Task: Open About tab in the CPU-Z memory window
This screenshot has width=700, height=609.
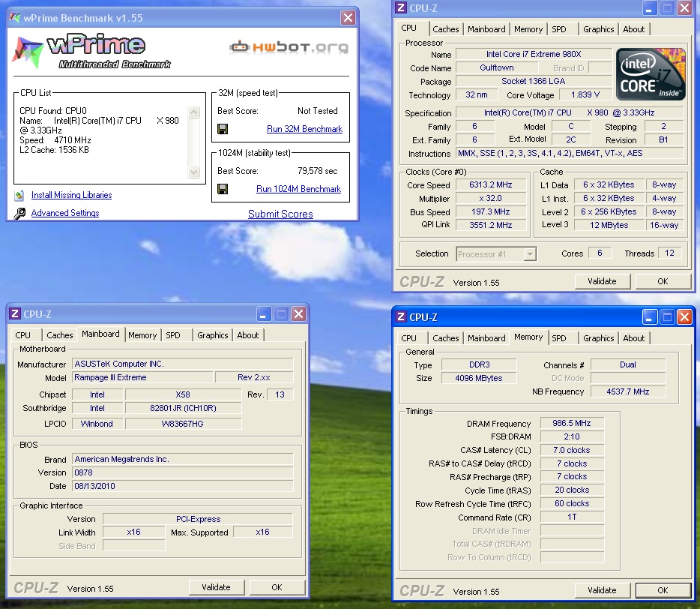Action: coord(634,338)
